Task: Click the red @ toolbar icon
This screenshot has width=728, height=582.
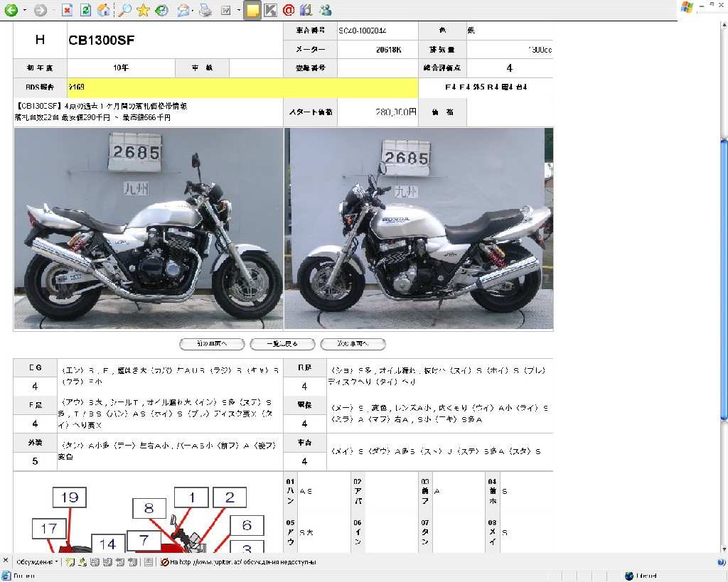Action: (x=289, y=10)
